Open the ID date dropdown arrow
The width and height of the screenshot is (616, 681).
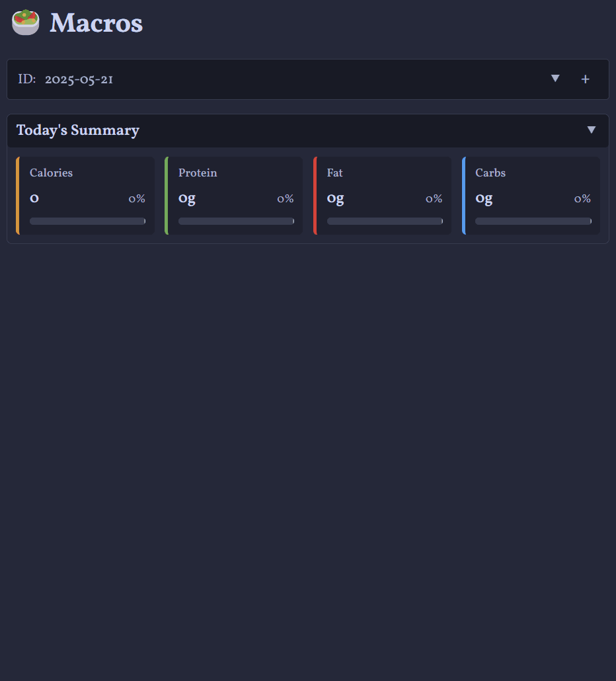[555, 79]
